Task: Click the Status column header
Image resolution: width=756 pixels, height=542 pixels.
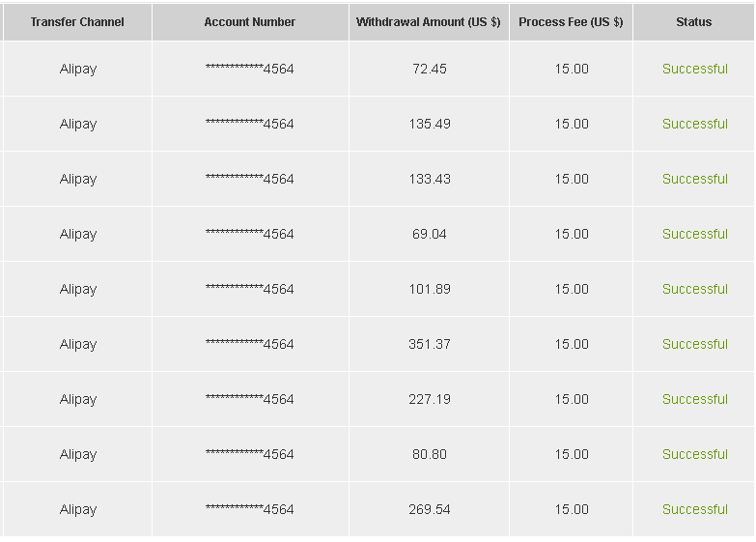Action: (694, 22)
